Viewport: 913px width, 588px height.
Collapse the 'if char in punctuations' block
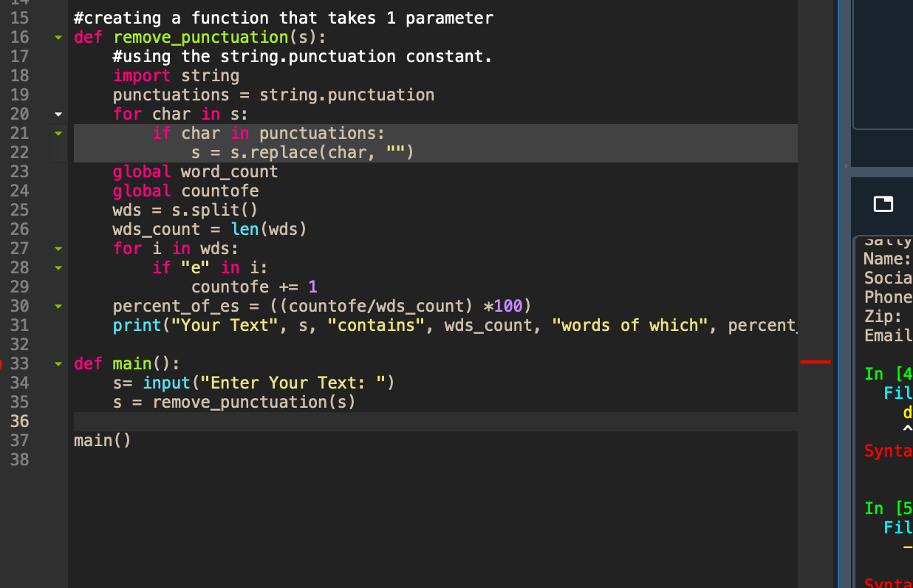pyautogui.click(x=58, y=133)
